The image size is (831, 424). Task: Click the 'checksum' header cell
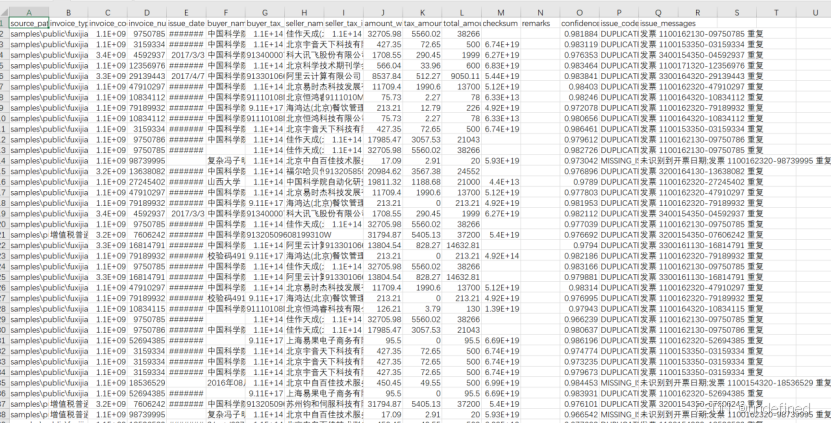[x=501, y=23]
